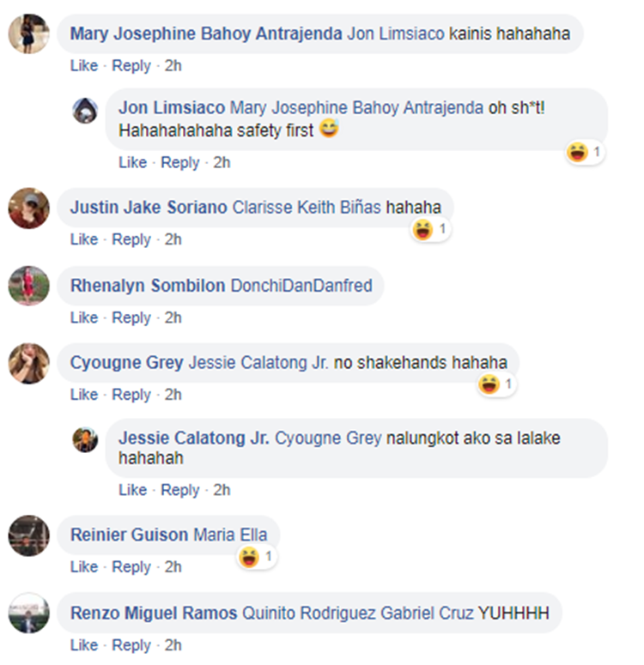
Task: Open Cyougne Grey's author name link
Action: [126, 363]
